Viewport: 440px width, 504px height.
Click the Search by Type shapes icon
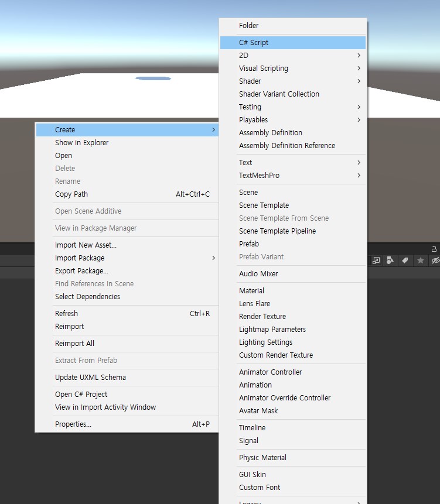(x=390, y=260)
